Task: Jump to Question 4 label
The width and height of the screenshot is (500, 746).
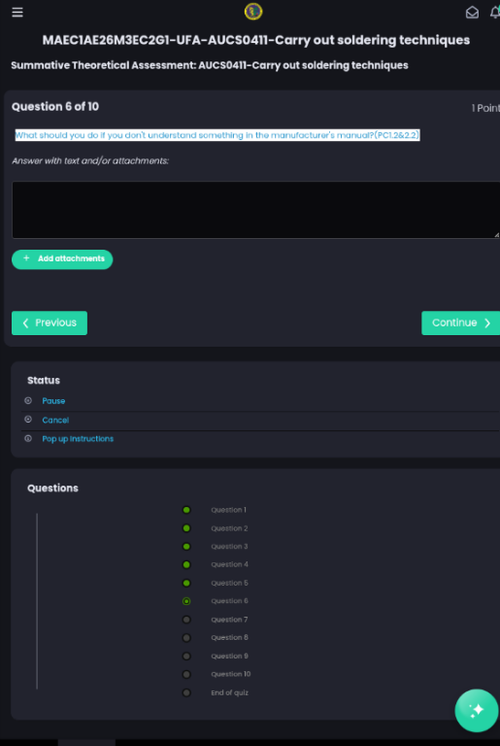Action: tap(230, 565)
